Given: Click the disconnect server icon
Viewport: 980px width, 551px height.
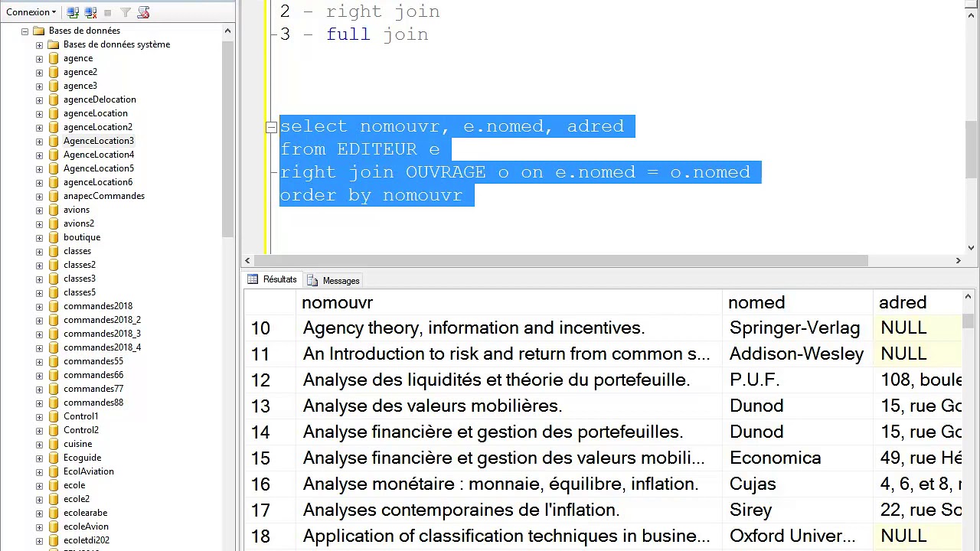Looking at the screenshot, I should 90,12.
